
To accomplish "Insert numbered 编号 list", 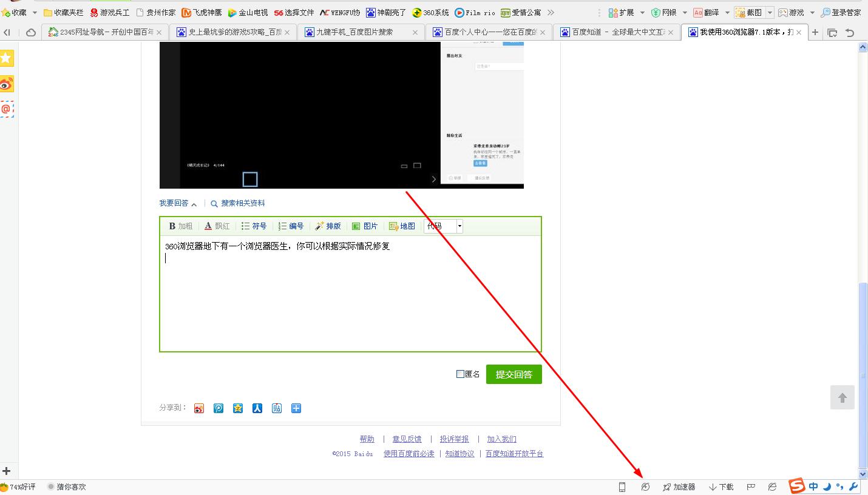I will point(291,226).
